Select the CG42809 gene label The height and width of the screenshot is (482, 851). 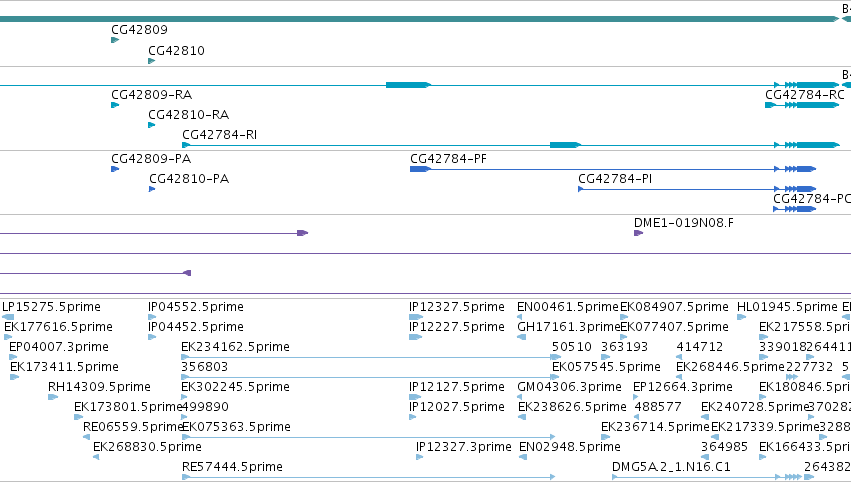click(x=139, y=30)
